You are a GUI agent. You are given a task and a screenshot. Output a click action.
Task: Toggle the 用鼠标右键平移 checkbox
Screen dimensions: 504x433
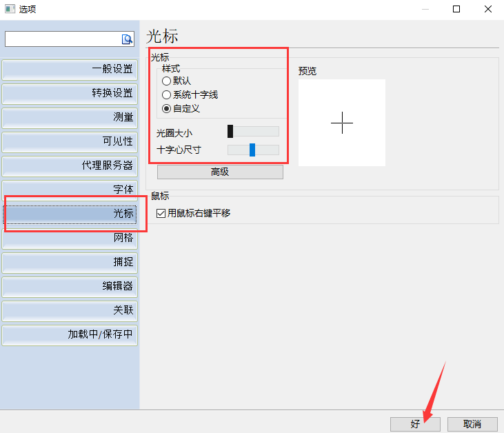pos(161,213)
